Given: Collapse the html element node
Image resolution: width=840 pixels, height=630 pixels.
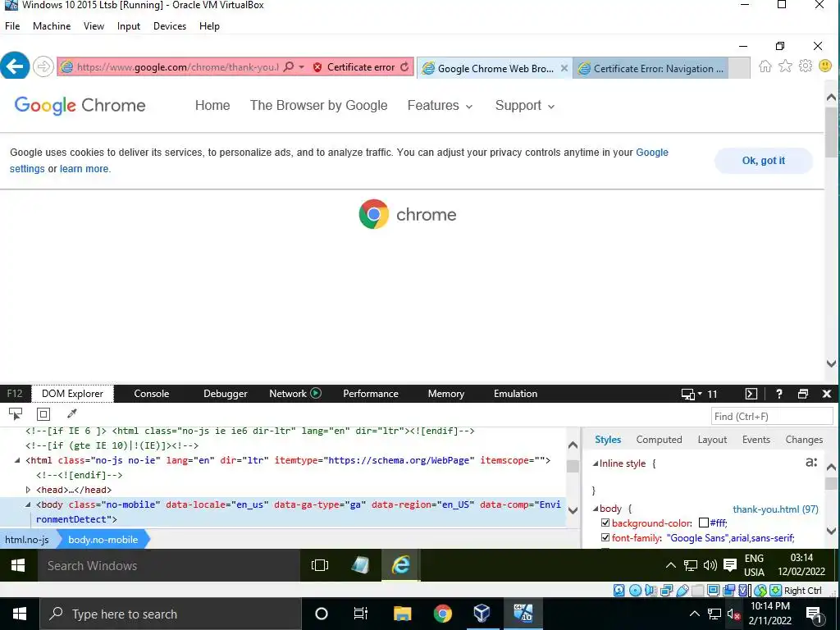Looking at the screenshot, I should [x=17, y=460].
